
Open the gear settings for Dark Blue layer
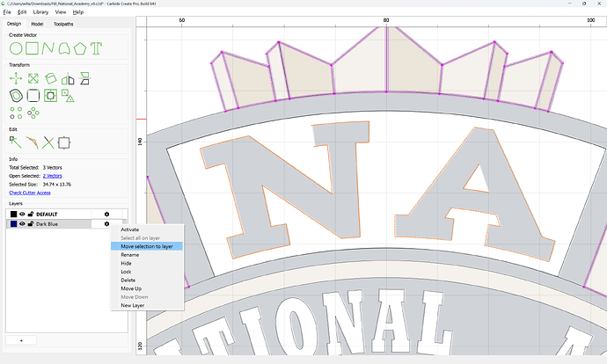pyautogui.click(x=106, y=224)
